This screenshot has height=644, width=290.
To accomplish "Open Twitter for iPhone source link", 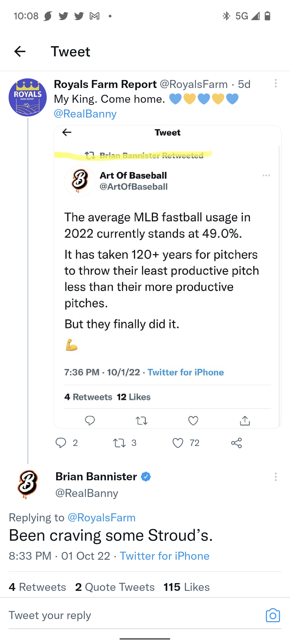I will (x=164, y=556).
